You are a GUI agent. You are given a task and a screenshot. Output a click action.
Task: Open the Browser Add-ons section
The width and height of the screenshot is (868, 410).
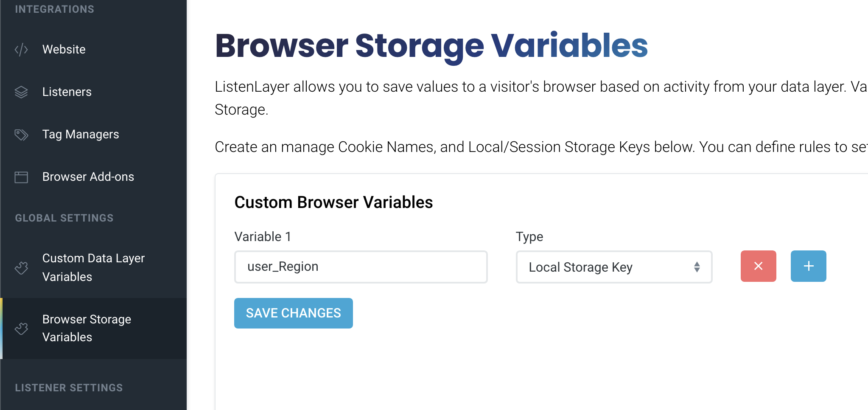[x=88, y=177]
